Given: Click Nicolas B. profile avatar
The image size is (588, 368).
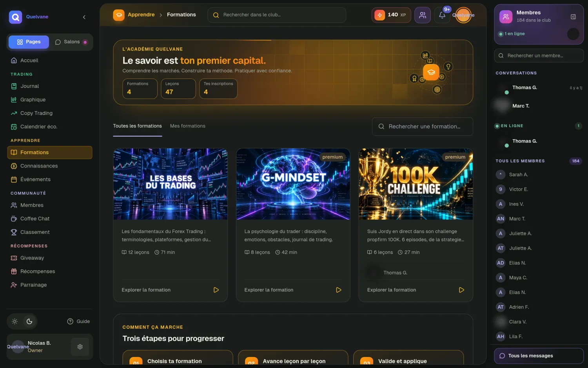Looking at the screenshot, I should click(18, 347).
